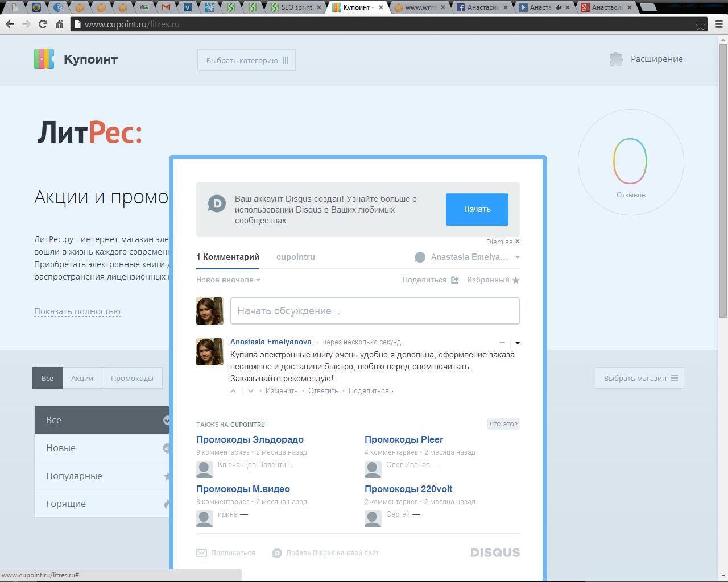The height and width of the screenshot is (582, 728).
Task: Expand the Новое вначале sort dropdown
Action: click(x=228, y=280)
